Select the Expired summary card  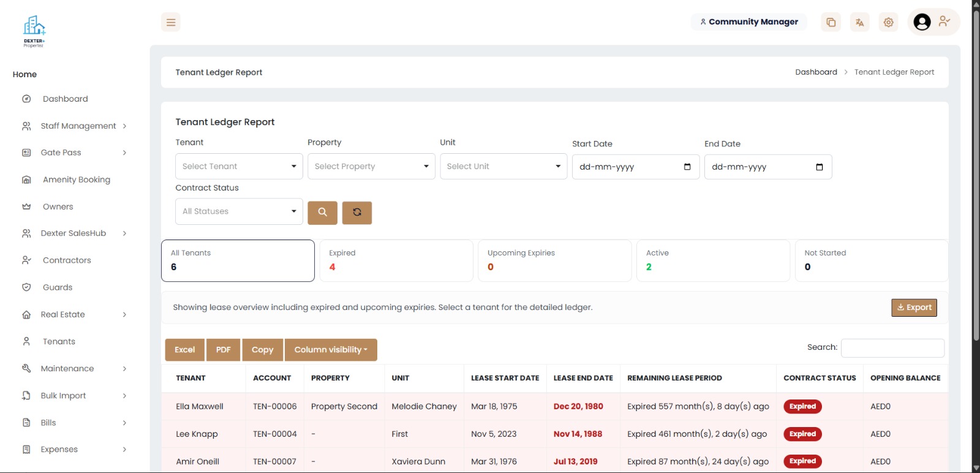tap(396, 260)
